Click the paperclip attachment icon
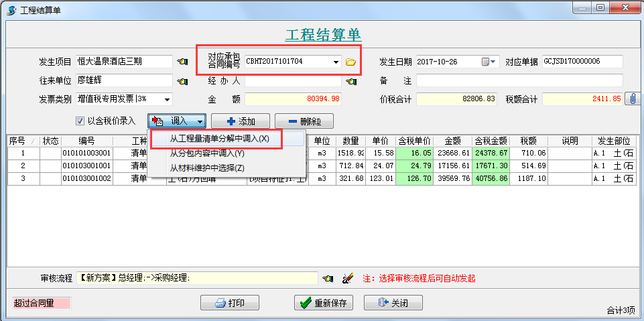The image size is (644, 321). [631, 99]
